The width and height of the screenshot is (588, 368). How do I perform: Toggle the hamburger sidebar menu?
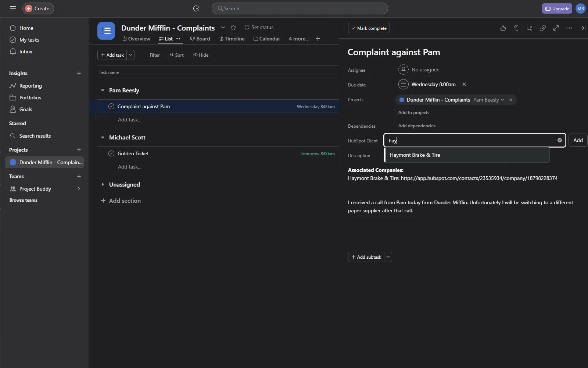pyautogui.click(x=13, y=8)
